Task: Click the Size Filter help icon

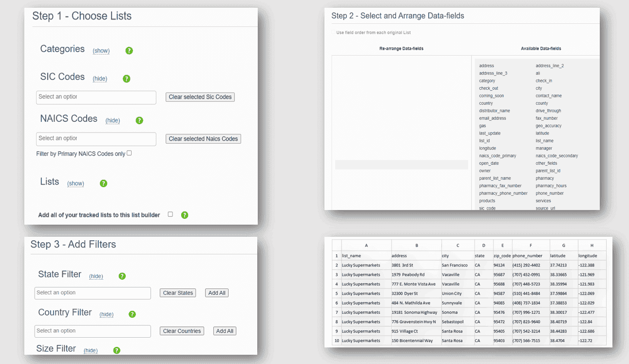Action: (x=117, y=350)
